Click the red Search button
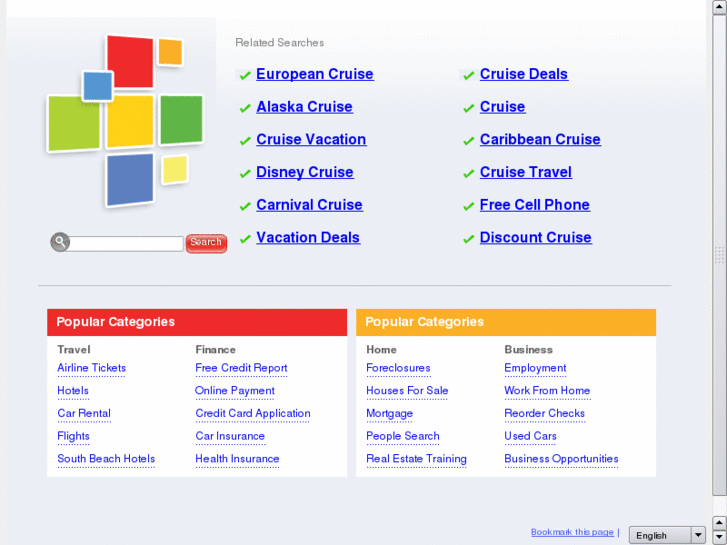Viewport: 727px width, 545px height. (206, 243)
